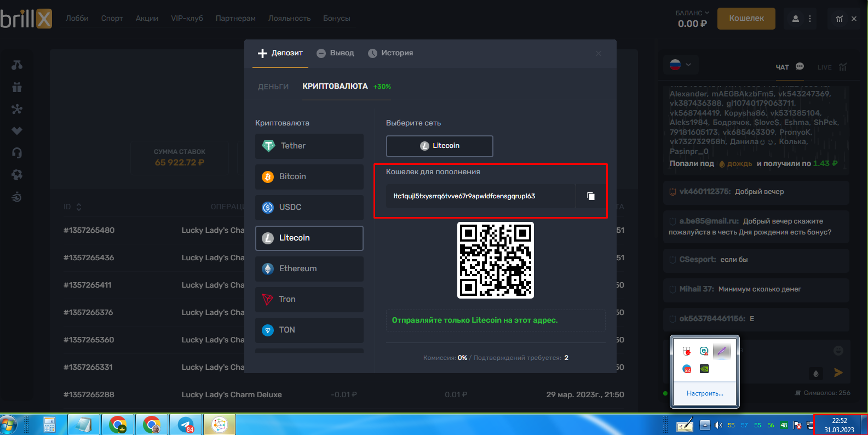Image resolution: width=868 pixels, height=435 pixels.
Task: Open the three-dot account menu
Action: tap(810, 19)
